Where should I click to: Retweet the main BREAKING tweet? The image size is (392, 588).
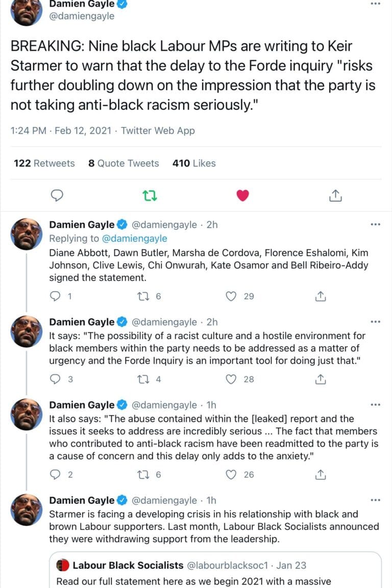150,195
